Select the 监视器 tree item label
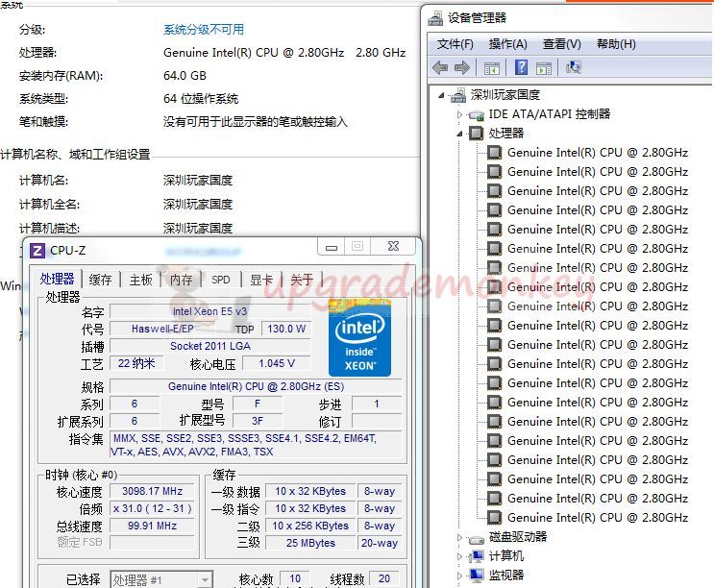 [506, 576]
